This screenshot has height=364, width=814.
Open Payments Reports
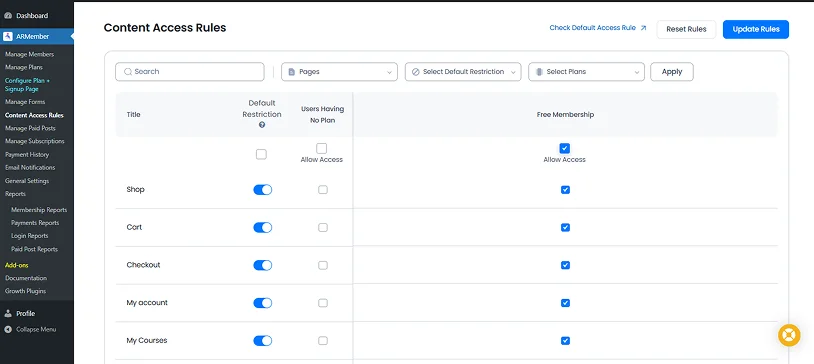(35, 223)
